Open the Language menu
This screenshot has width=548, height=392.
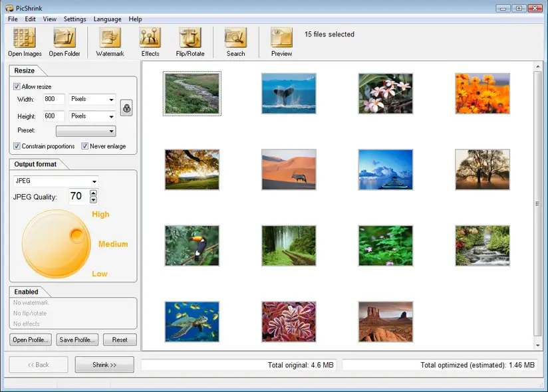click(107, 19)
